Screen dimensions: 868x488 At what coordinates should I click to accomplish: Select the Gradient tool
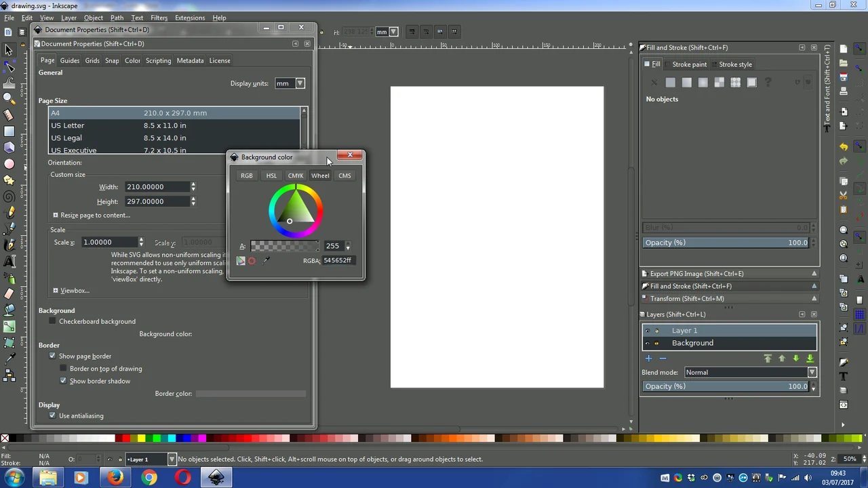[x=9, y=327]
